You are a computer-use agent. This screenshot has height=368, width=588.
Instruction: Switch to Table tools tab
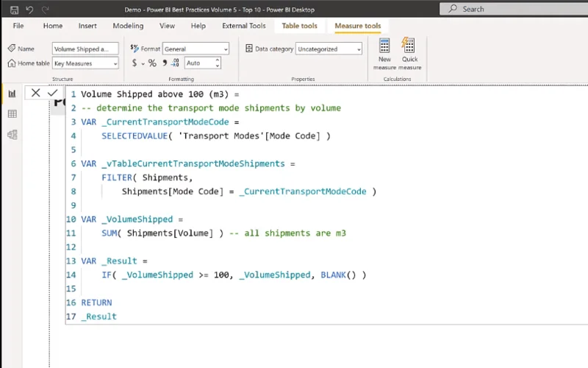coord(299,26)
